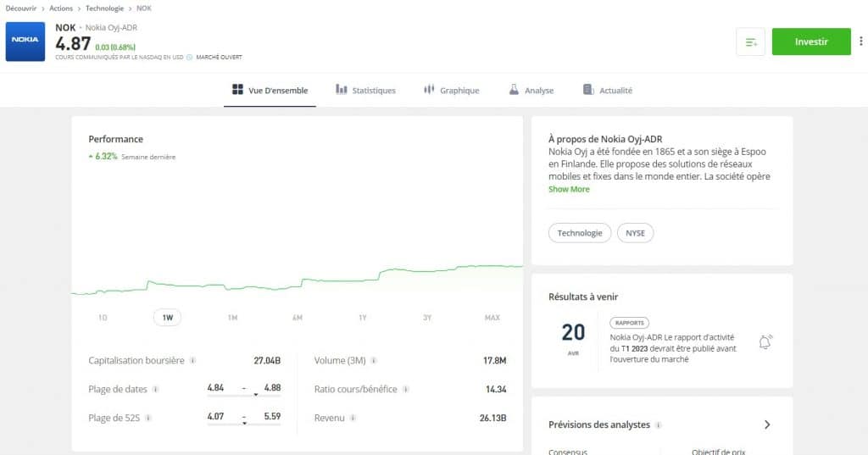Select the 1M chart period

[x=232, y=318]
